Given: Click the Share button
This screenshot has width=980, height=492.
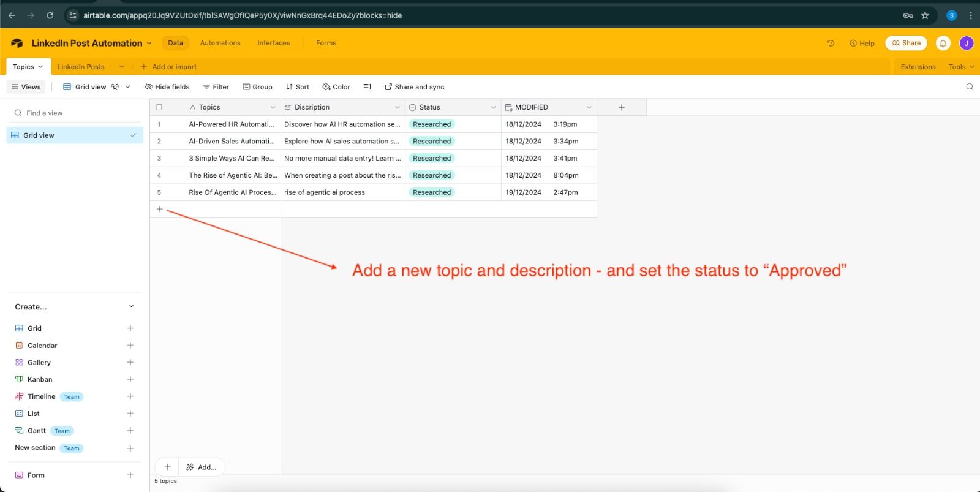Looking at the screenshot, I should [906, 43].
